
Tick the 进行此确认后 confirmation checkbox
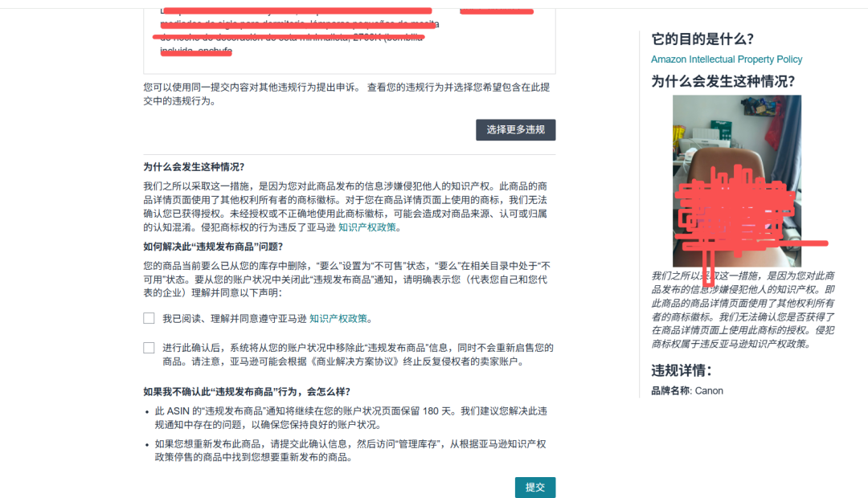tap(149, 348)
